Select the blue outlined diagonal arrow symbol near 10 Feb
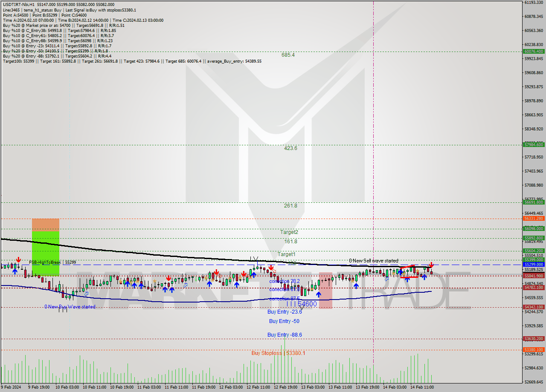 (86, 294)
